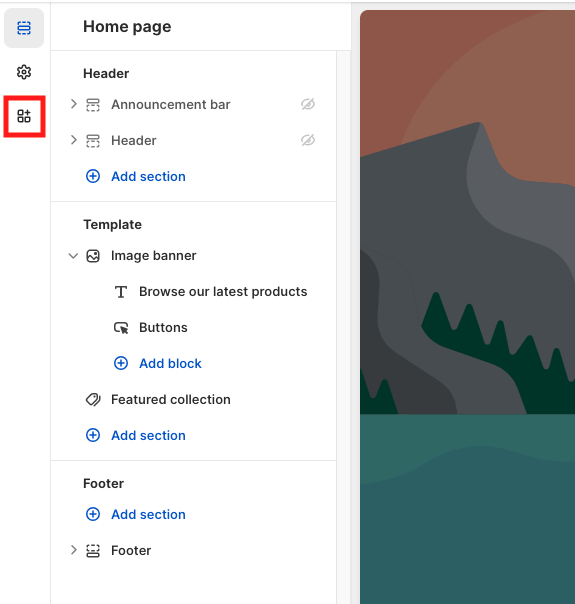Expand the Header section chevron
Viewport: 575px width, 604px height.
pos(74,140)
